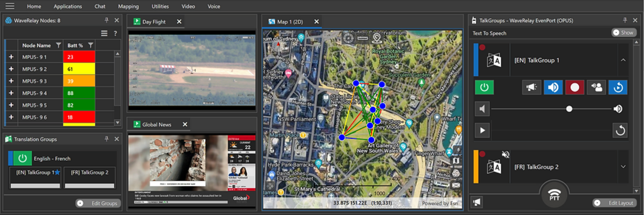Collapse the [EN] TalkGroup 1 panel
The height and width of the screenshot is (215, 644).
pyautogui.click(x=623, y=60)
